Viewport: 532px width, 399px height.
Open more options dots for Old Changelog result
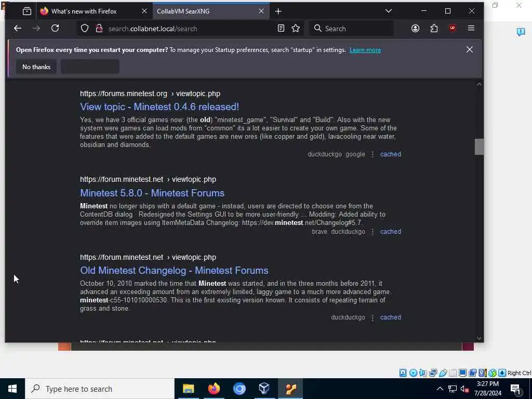click(373, 317)
